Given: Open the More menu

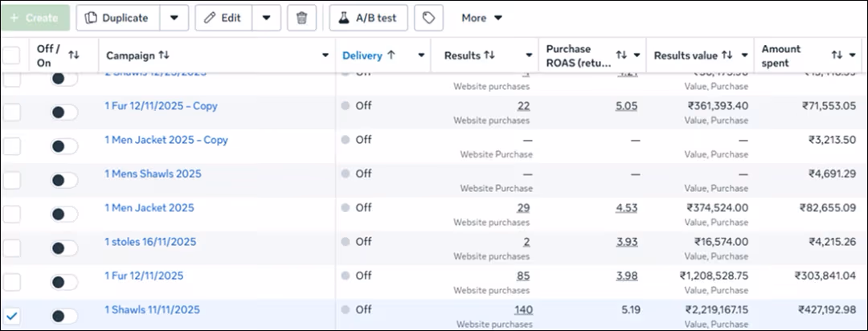Looking at the screenshot, I should click(x=481, y=18).
